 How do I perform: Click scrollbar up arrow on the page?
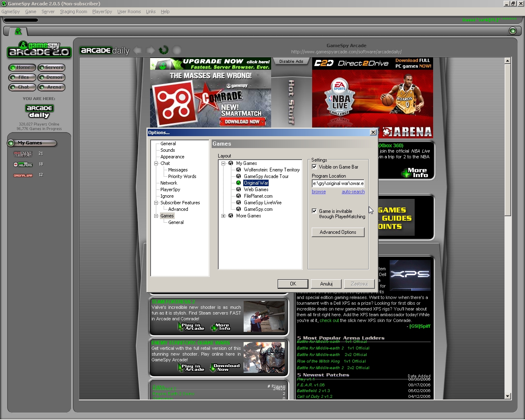coord(507,61)
